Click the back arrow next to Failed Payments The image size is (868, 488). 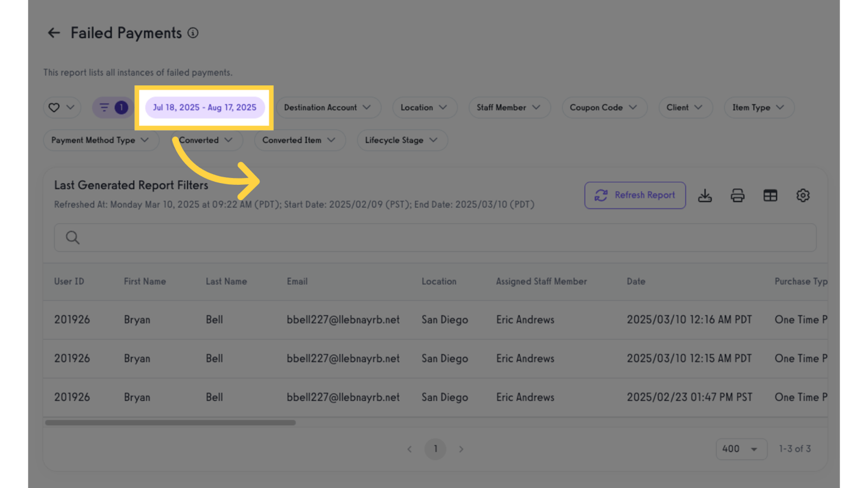click(53, 32)
